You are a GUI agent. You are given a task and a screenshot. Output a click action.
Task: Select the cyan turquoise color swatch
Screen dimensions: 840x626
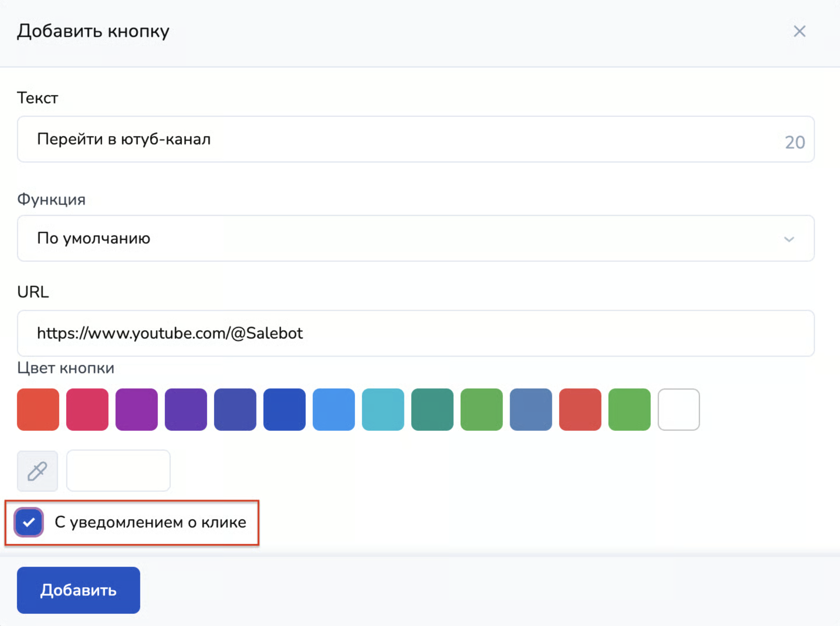[x=383, y=409]
